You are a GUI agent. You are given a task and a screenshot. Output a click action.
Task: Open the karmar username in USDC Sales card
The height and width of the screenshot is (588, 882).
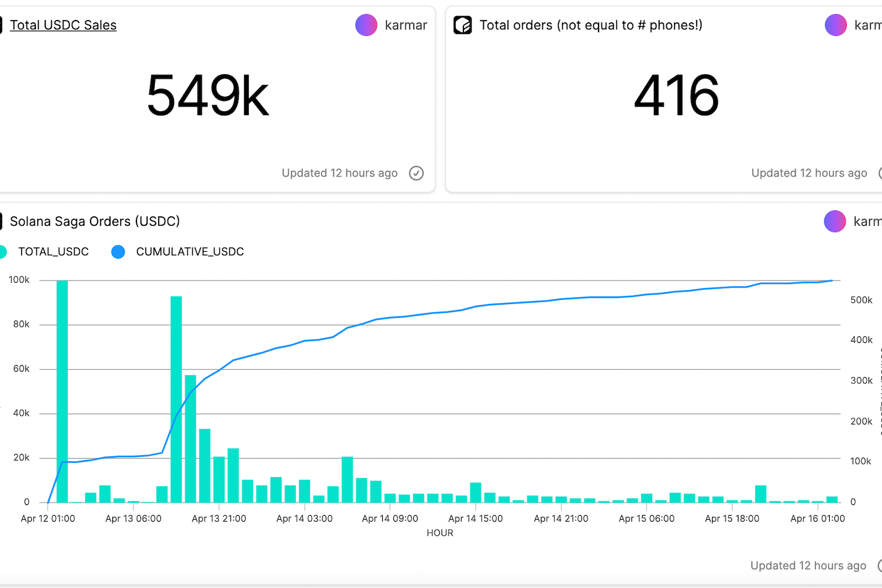(x=406, y=25)
